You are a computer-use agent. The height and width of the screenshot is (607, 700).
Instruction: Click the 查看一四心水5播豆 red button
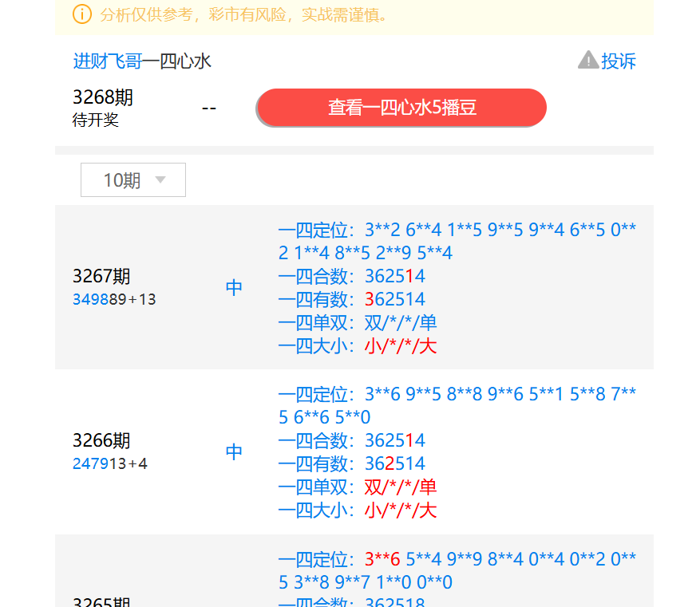[x=401, y=108]
